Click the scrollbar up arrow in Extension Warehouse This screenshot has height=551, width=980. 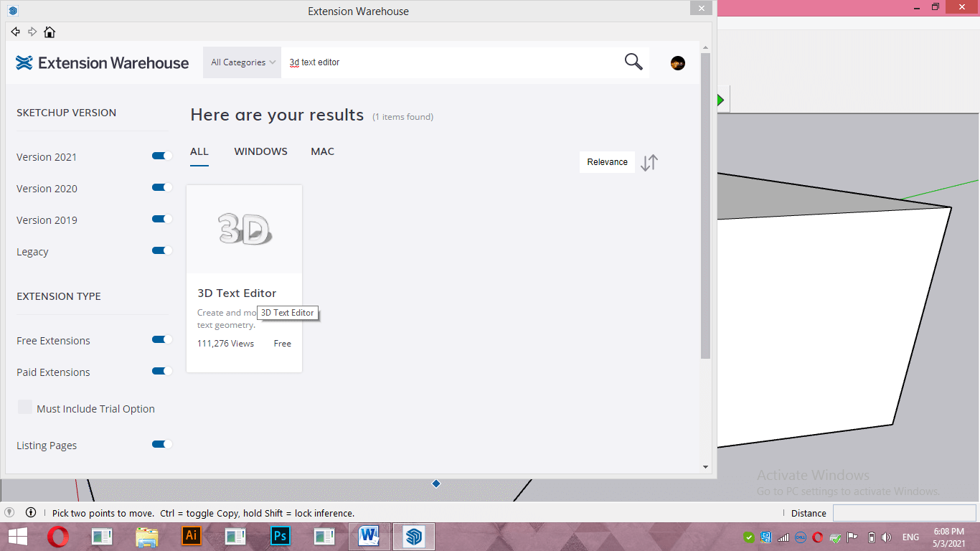tap(705, 47)
